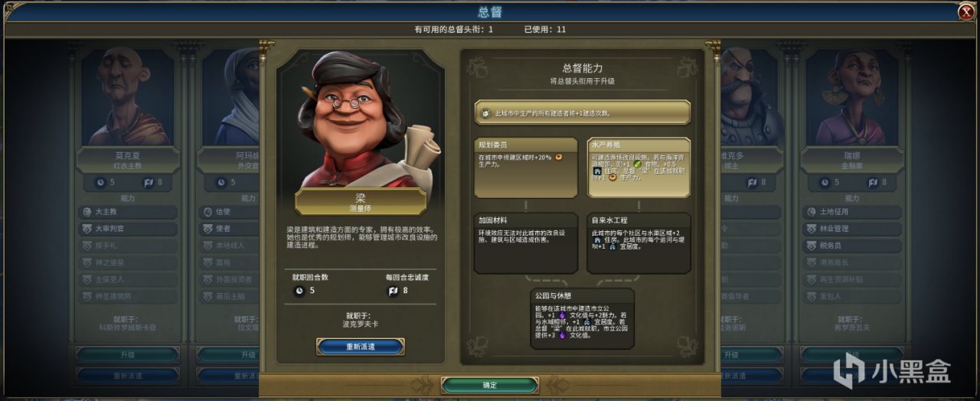Choose the 加固材料 promotion
Screen dimensions: 980x401
point(525,243)
